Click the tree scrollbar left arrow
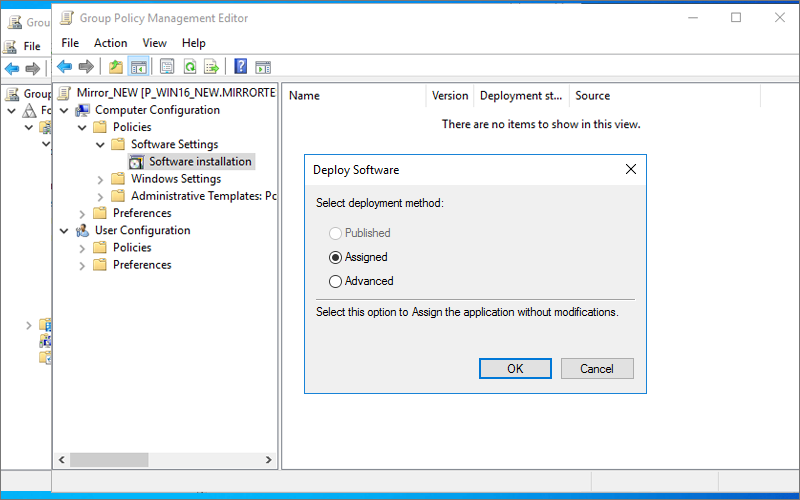 61,460
